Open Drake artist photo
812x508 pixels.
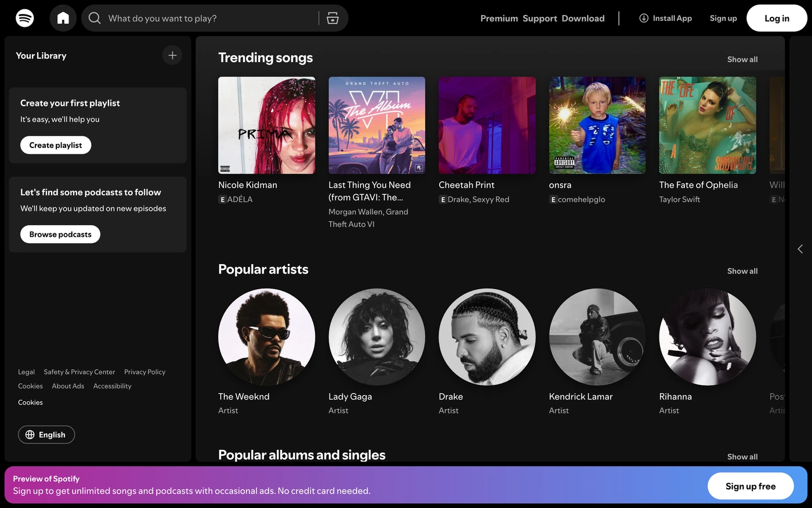[487, 337]
